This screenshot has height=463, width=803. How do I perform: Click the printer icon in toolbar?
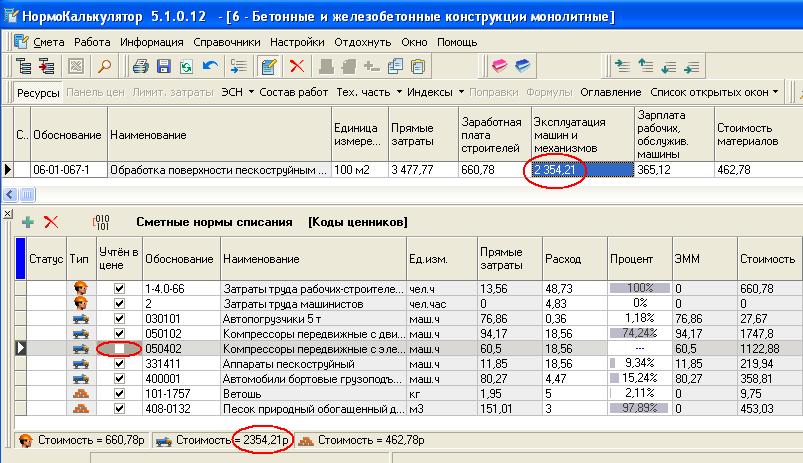coord(141,67)
